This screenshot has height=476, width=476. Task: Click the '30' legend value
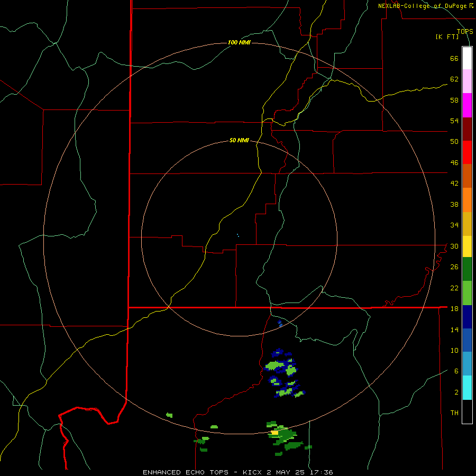point(454,246)
